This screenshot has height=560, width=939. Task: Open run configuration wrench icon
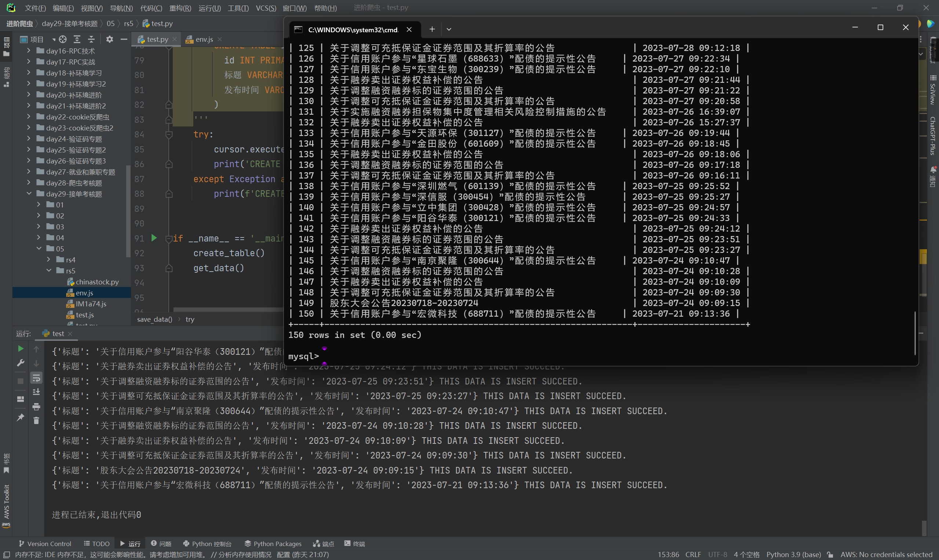click(x=21, y=362)
